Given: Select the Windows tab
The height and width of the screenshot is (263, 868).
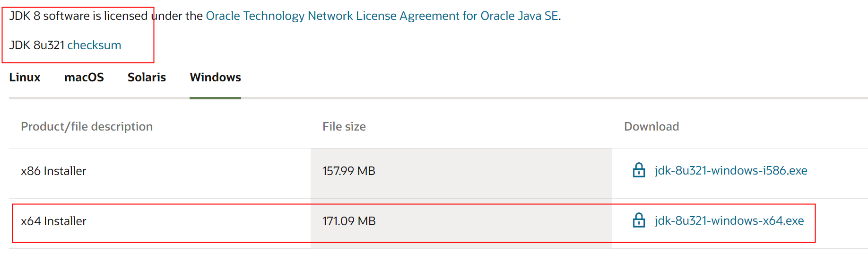Looking at the screenshot, I should click(x=215, y=77).
